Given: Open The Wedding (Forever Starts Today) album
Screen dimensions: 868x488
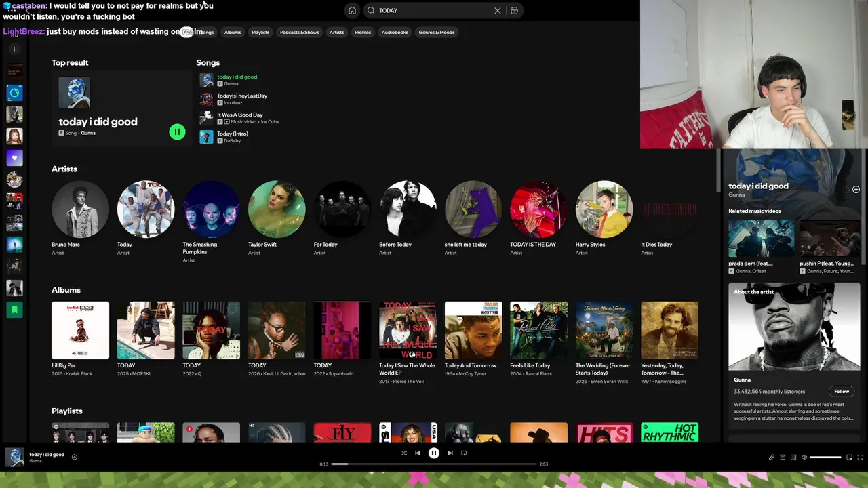Looking at the screenshot, I should click(604, 330).
